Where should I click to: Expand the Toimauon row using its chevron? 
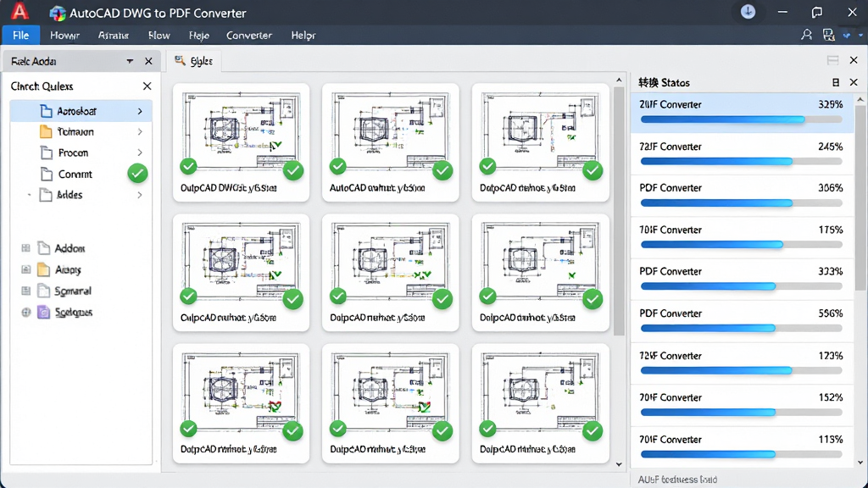tap(140, 131)
